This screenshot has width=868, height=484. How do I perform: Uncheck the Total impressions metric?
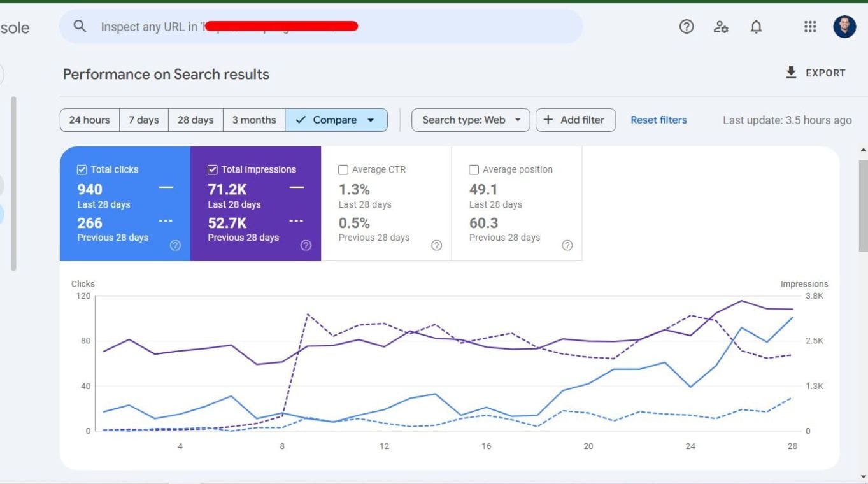212,169
